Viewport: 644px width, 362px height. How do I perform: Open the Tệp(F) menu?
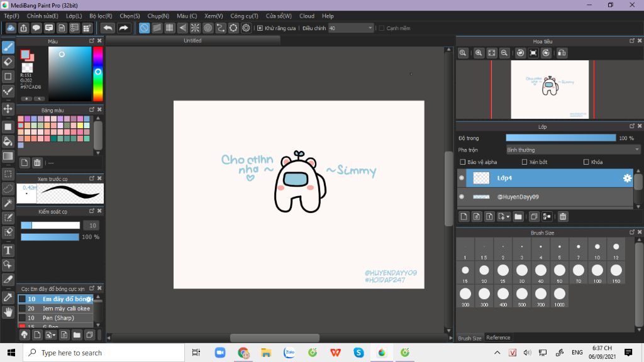click(11, 16)
